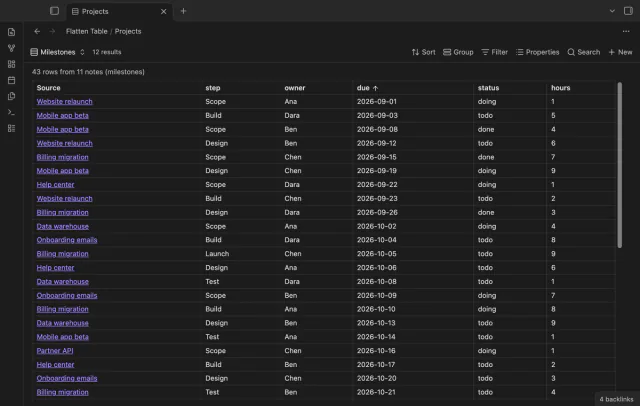Open graph view icon in ribbon
The width and height of the screenshot is (640, 406).
[11, 48]
